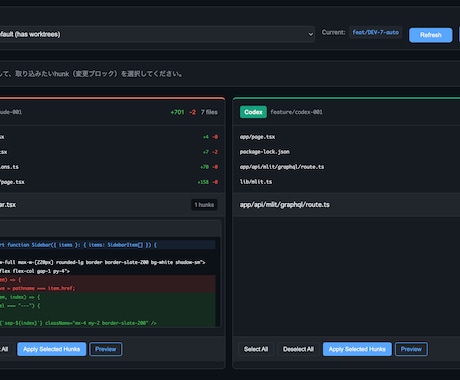Image resolution: width=460 pixels, height=380 pixels.
Task: Open app/api/mlit/graphql/route.ts in the Codex list
Action: click(x=282, y=167)
